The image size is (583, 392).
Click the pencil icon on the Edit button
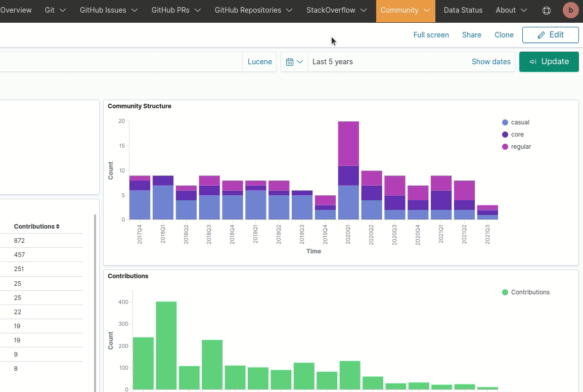point(540,34)
